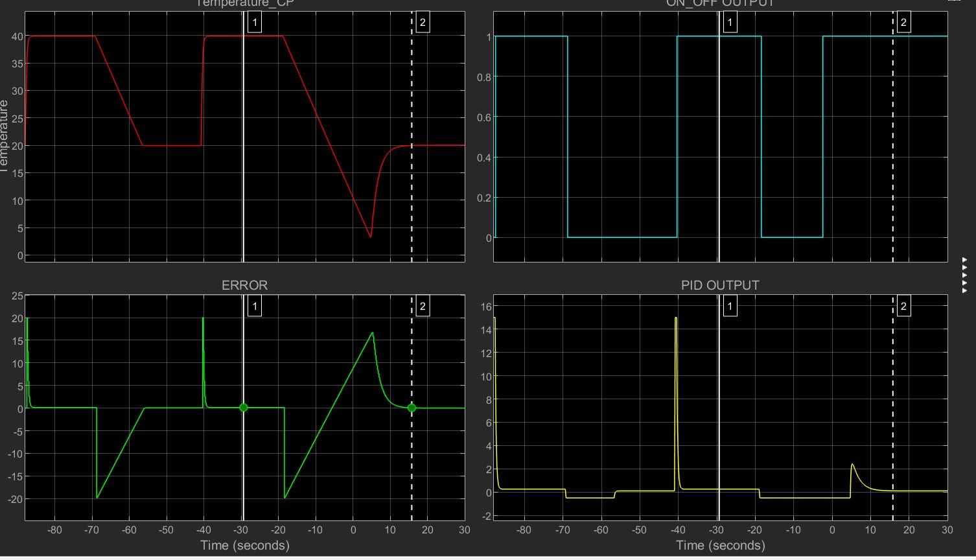
Task: Click cursor 1 label in PID OUTPUT plot
Action: 732,306
